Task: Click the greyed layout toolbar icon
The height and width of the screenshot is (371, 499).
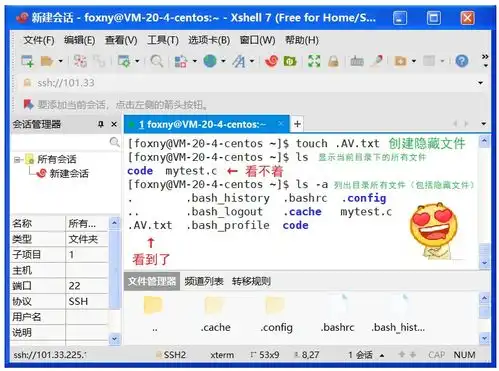Action: [429, 61]
